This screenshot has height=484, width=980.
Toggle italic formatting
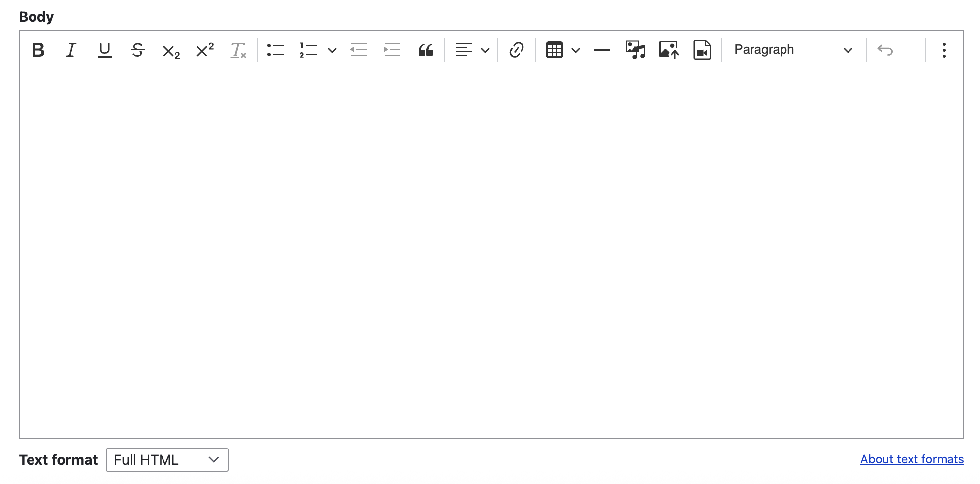tap(71, 50)
